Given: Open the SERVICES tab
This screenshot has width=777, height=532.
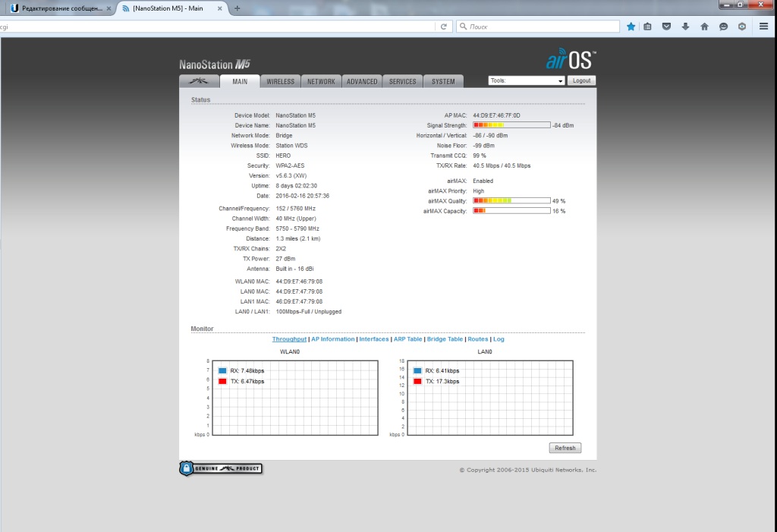Looking at the screenshot, I should coord(402,81).
